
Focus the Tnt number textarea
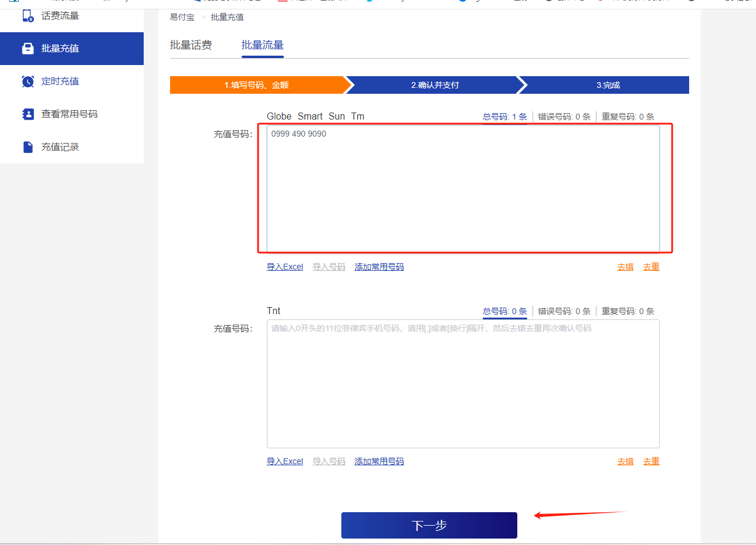(x=463, y=384)
